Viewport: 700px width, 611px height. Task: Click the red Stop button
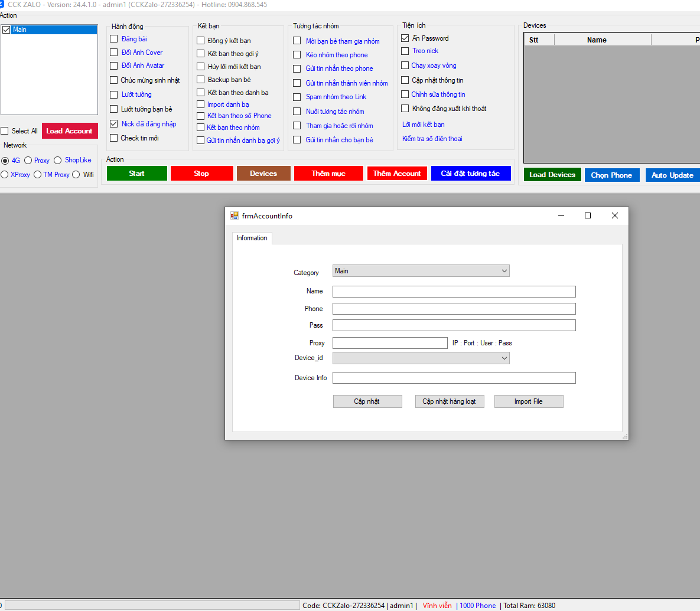[x=201, y=174]
